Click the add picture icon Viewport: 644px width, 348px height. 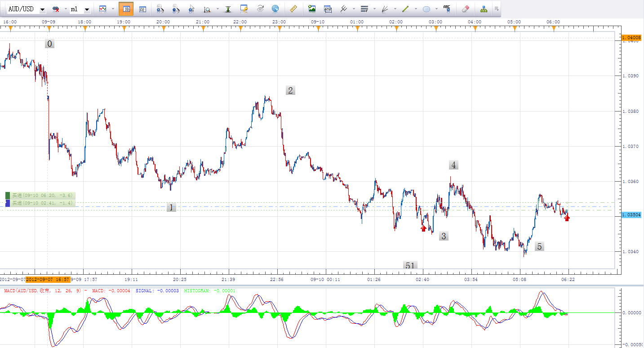[312, 9]
